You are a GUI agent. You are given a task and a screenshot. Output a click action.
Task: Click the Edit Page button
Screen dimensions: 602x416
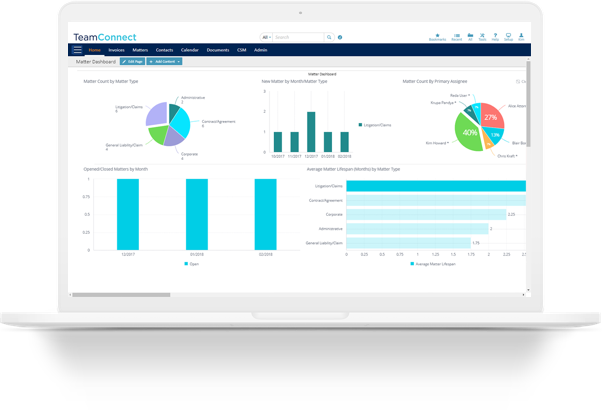point(132,61)
